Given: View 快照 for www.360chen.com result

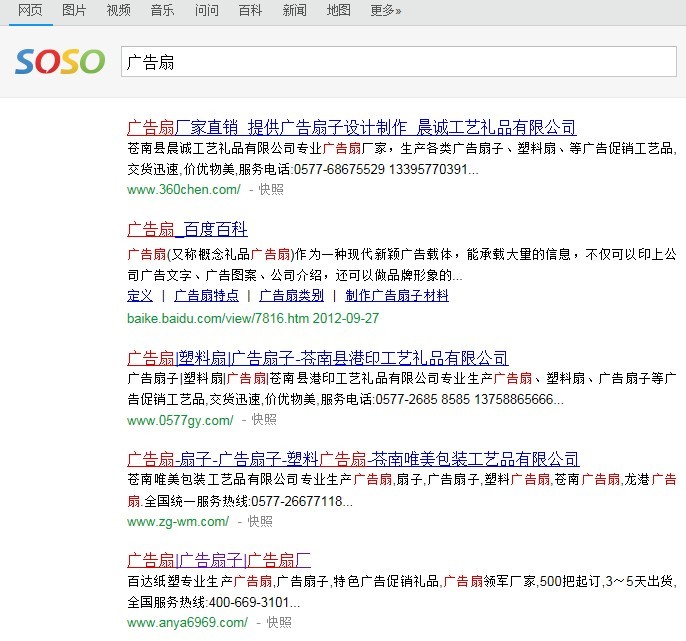Looking at the screenshot, I should 271,189.
